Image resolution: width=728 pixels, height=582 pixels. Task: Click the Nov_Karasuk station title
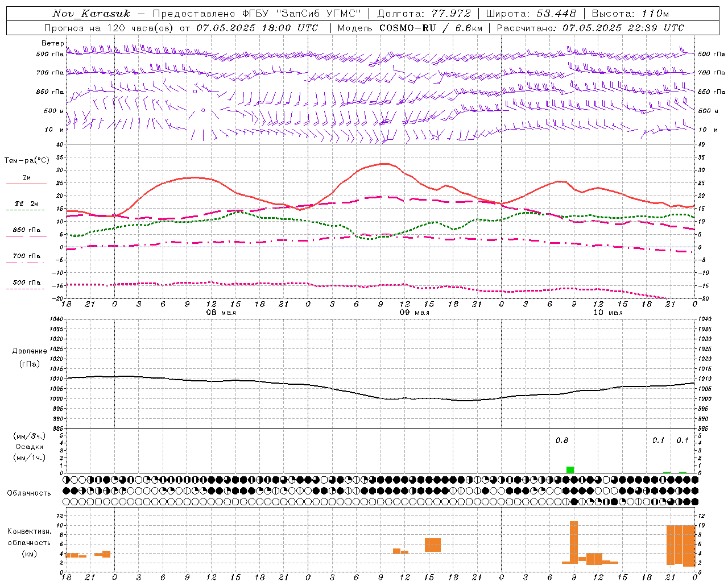coord(91,14)
